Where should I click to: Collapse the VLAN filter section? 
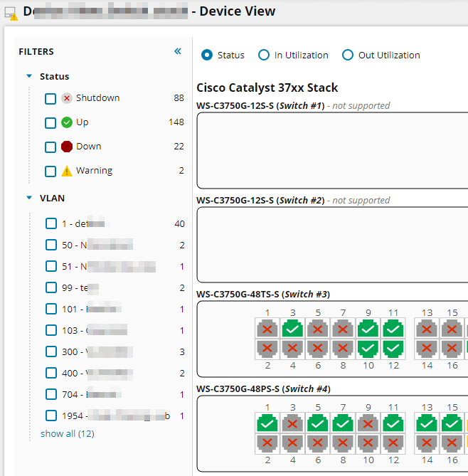point(29,199)
